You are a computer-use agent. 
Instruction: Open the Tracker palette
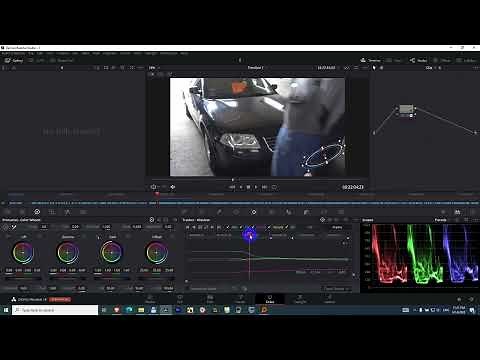[x=254, y=212]
